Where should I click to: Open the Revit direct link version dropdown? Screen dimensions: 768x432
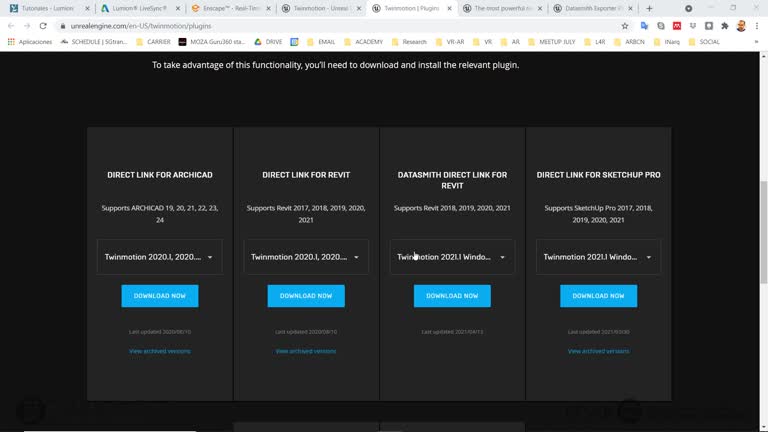tap(306, 257)
